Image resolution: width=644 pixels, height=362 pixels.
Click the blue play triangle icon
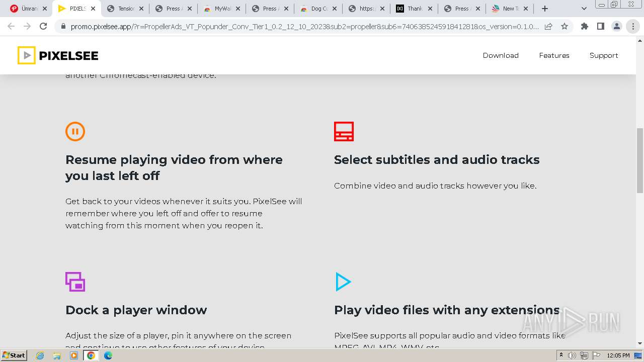tap(343, 282)
